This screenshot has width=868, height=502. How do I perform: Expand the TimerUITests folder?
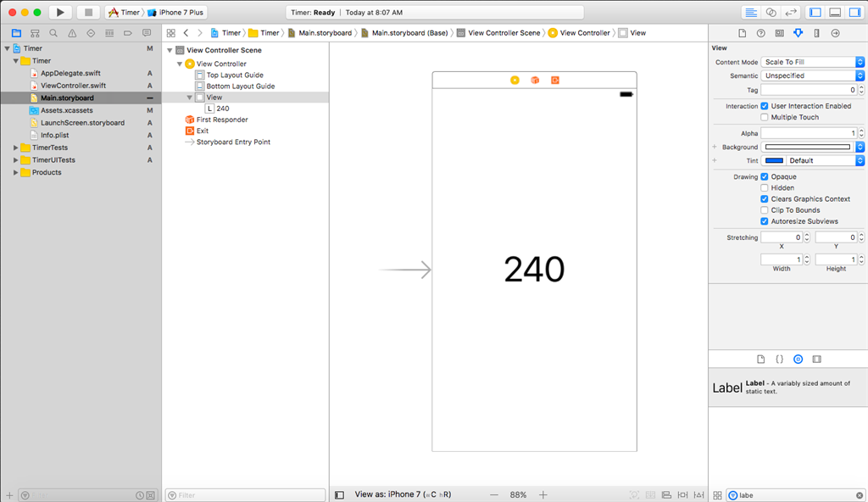(15, 160)
